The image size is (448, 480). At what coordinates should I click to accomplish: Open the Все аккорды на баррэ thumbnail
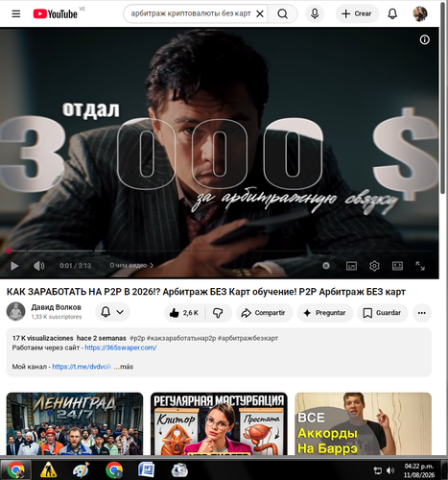(x=363, y=423)
